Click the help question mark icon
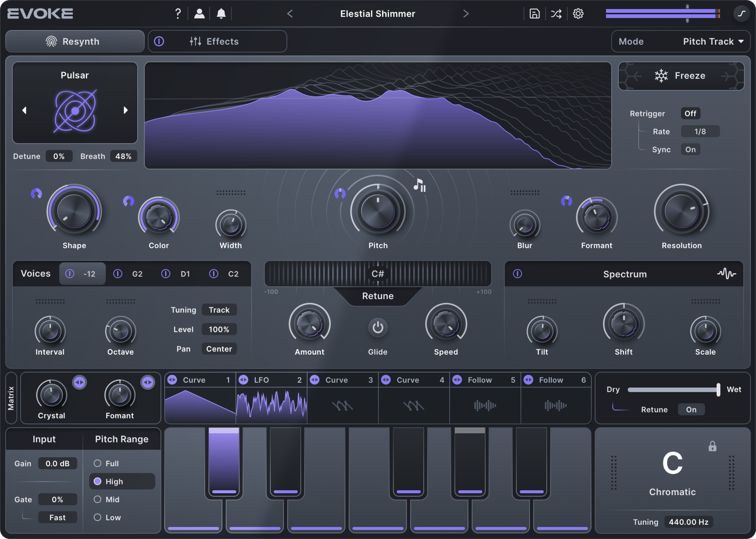This screenshot has width=756, height=539. click(178, 14)
